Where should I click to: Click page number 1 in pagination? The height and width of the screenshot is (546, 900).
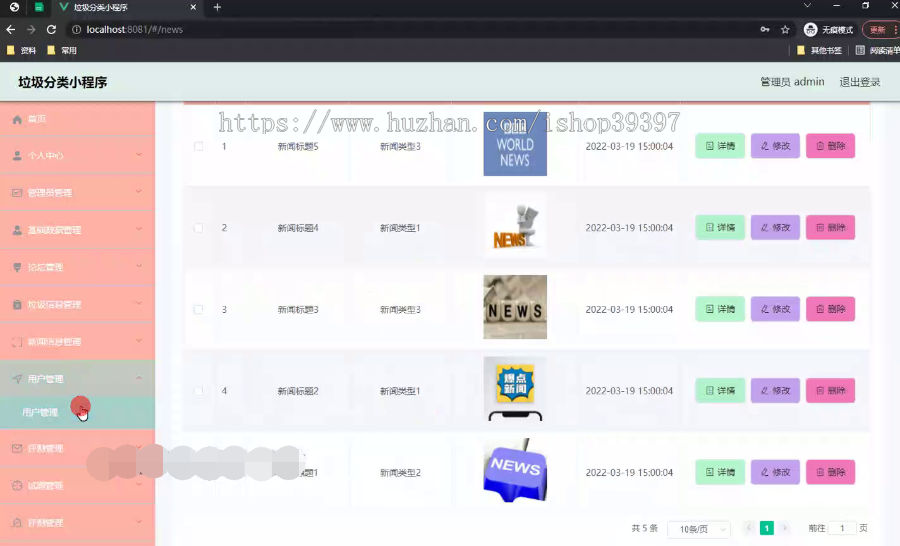tap(766, 528)
